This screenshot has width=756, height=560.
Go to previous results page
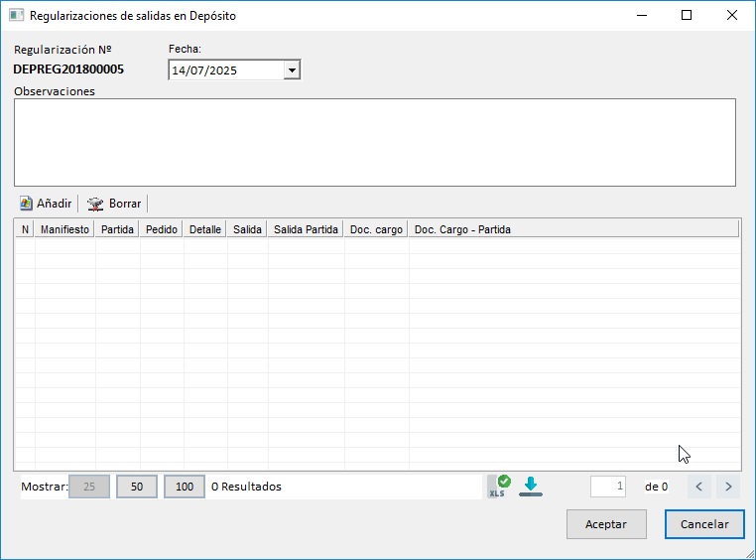pos(699,487)
